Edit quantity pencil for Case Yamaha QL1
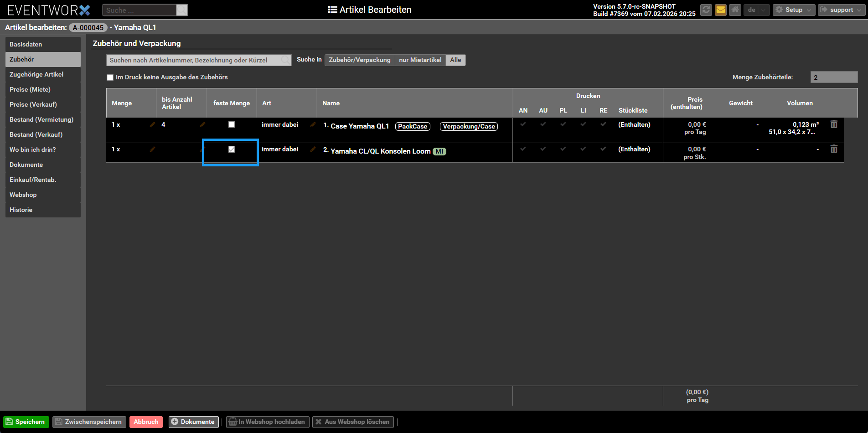868x433 pixels. click(x=152, y=125)
